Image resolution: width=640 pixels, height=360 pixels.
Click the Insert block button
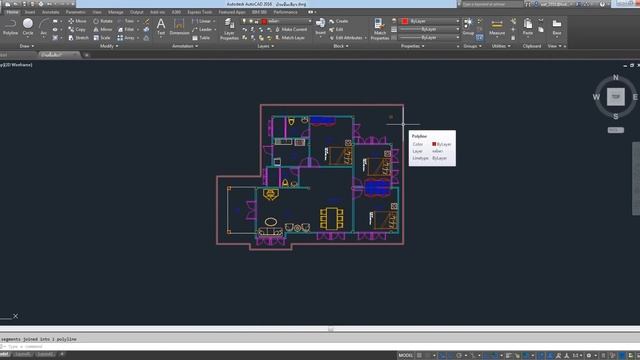[x=320, y=27]
